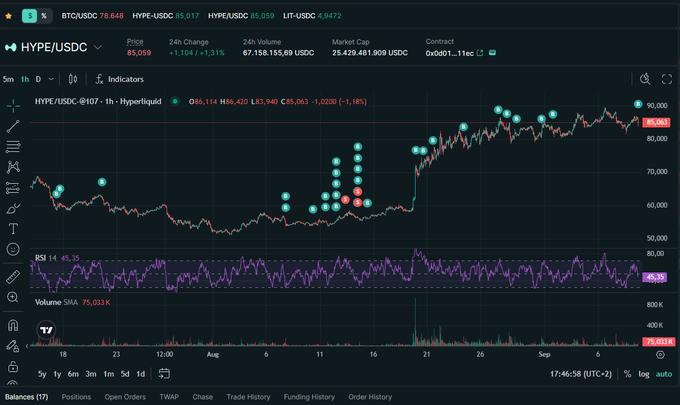680x405 pixels.
Task: Switch ticker display to dollar mode
Action: 29,16
